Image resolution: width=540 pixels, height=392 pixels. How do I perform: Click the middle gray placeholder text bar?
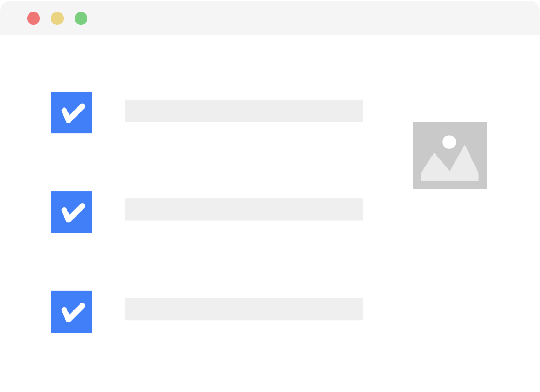[x=244, y=209]
